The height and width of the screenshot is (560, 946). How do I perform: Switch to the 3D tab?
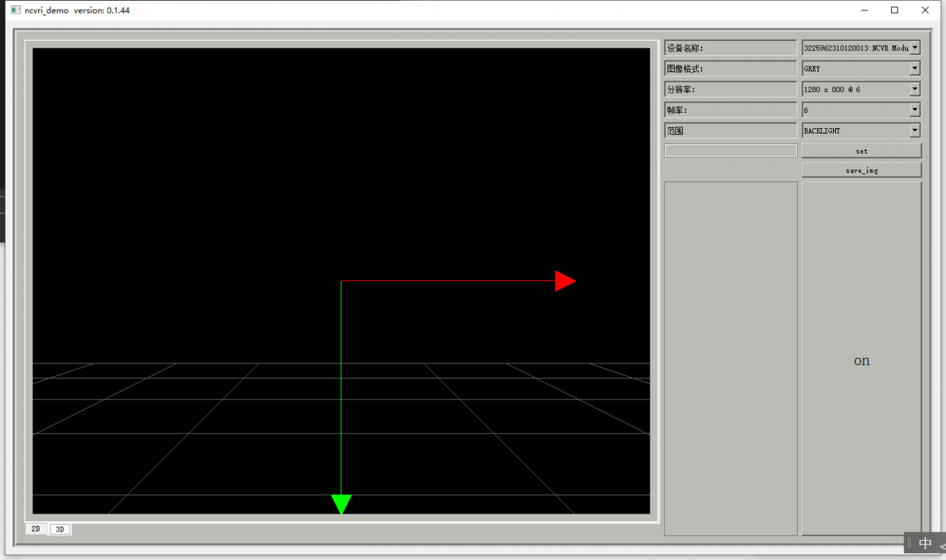click(x=60, y=530)
